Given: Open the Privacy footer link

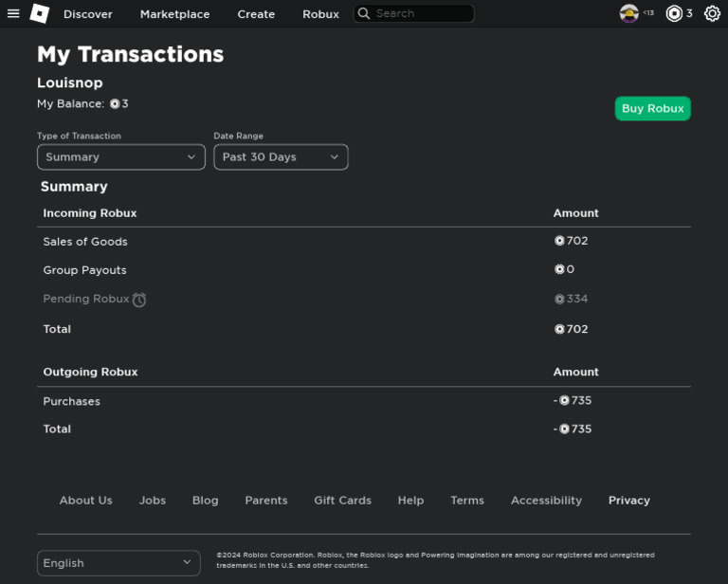Looking at the screenshot, I should 629,501.
